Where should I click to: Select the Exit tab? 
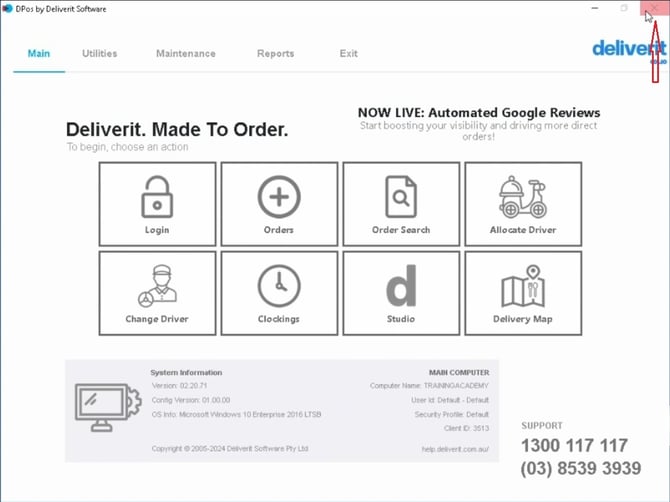(x=349, y=53)
